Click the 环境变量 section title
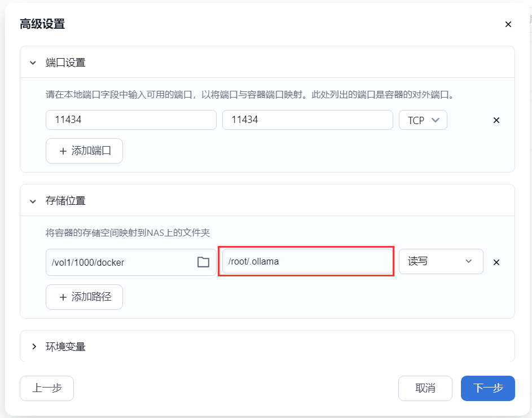 65,346
